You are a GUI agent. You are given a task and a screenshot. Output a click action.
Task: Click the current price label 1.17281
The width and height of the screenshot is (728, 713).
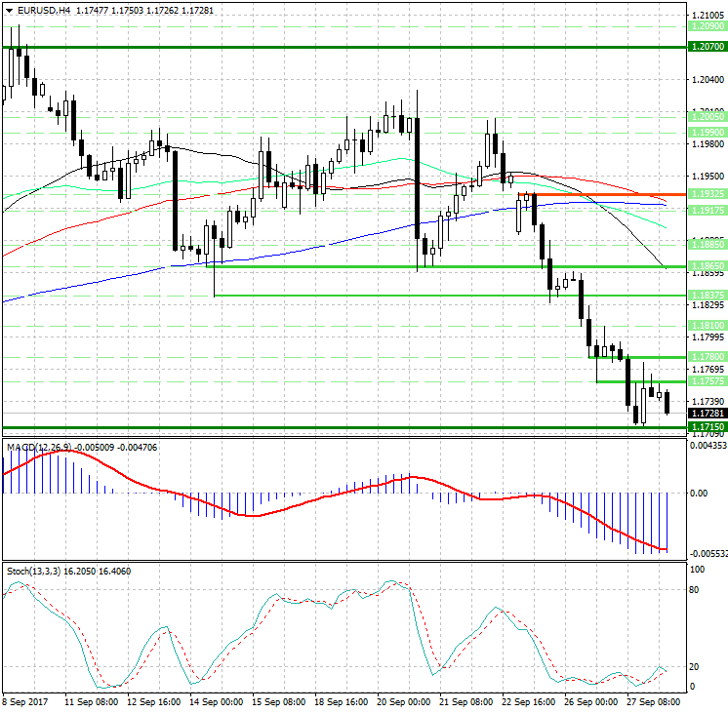pyautogui.click(x=706, y=414)
